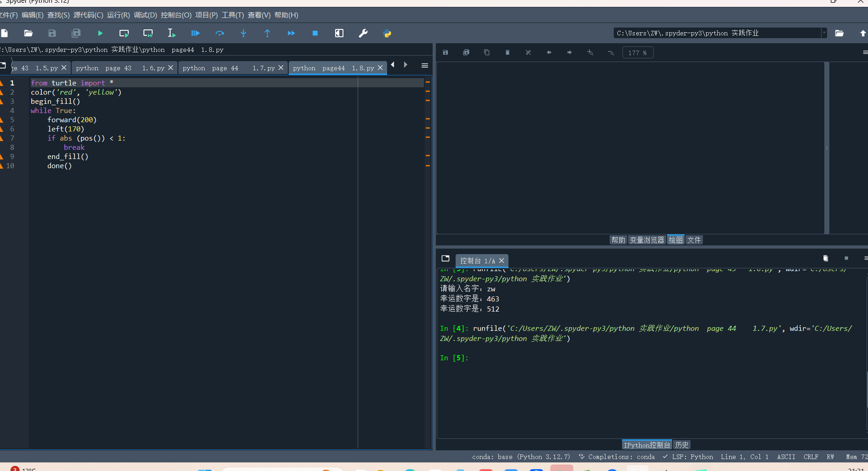Go to next plot arrow
This screenshot has width=868, height=471.
click(x=570, y=52)
